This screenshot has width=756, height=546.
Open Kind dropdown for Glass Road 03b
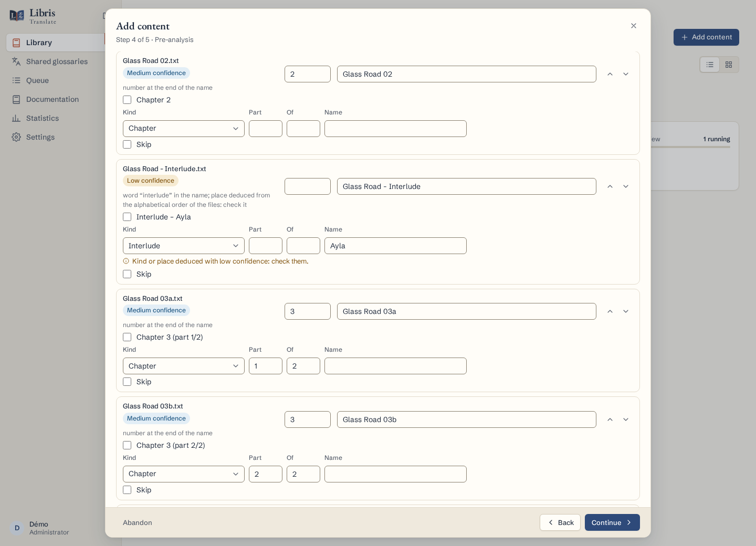[184, 474]
